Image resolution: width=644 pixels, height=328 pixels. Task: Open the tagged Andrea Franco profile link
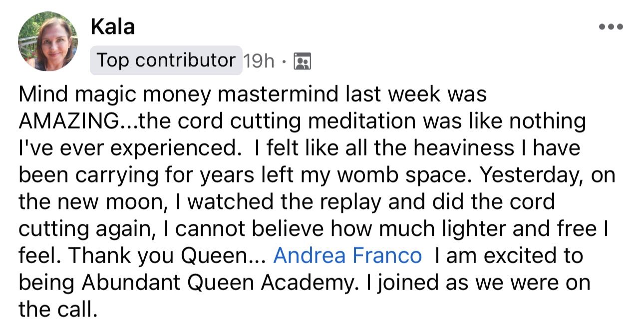(x=347, y=256)
